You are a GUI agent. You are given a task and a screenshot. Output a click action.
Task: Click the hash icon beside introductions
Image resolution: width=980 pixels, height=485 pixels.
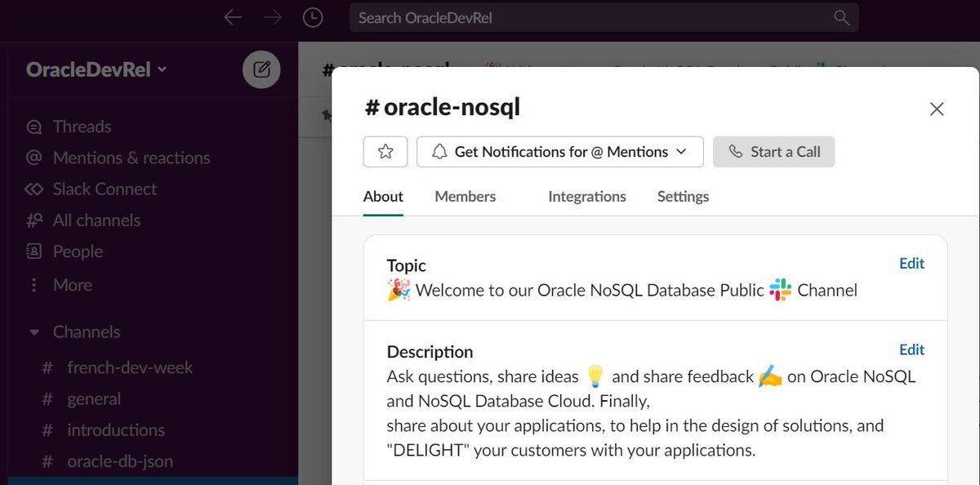pyautogui.click(x=47, y=430)
